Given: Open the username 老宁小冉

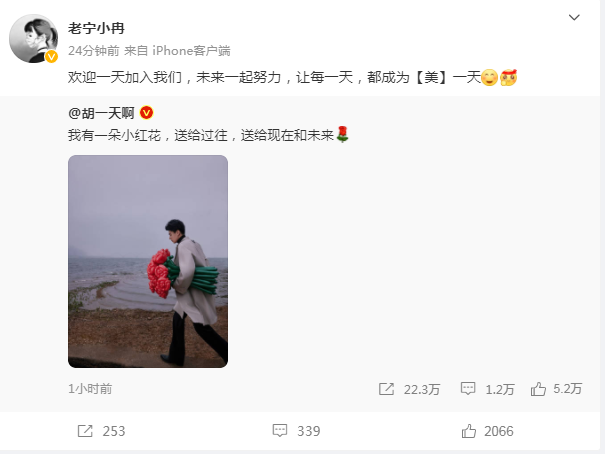Looking at the screenshot, I should pyautogui.click(x=96, y=29).
